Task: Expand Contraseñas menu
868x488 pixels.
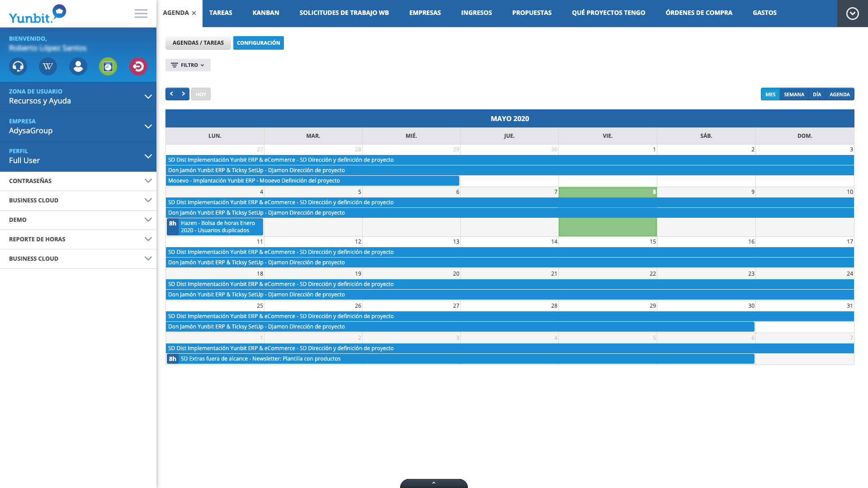Action: tap(78, 181)
